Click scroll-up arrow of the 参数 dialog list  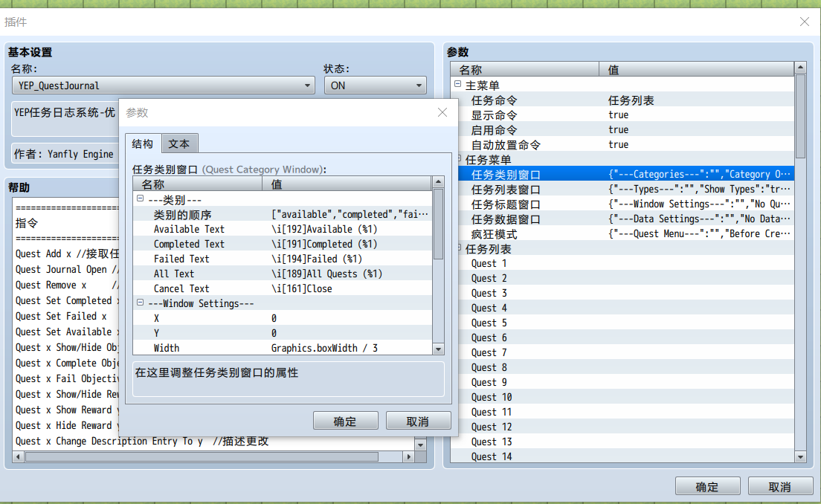pos(438,181)
